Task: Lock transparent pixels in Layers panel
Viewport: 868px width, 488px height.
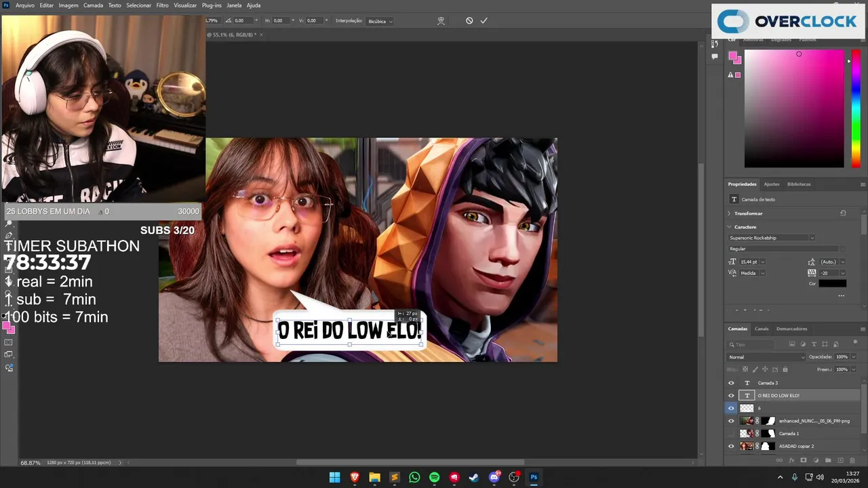Action: (745, 369)
